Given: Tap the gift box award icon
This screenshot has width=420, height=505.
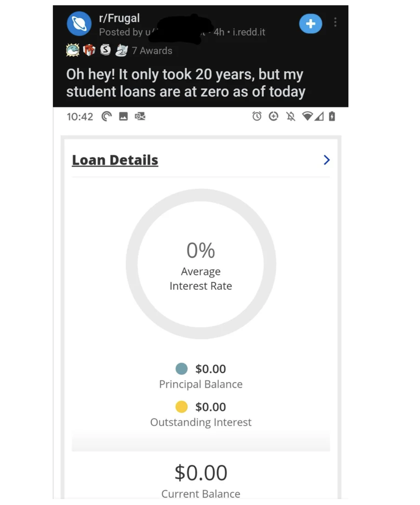Looking at the screenshot, I should tap(89, 50).
